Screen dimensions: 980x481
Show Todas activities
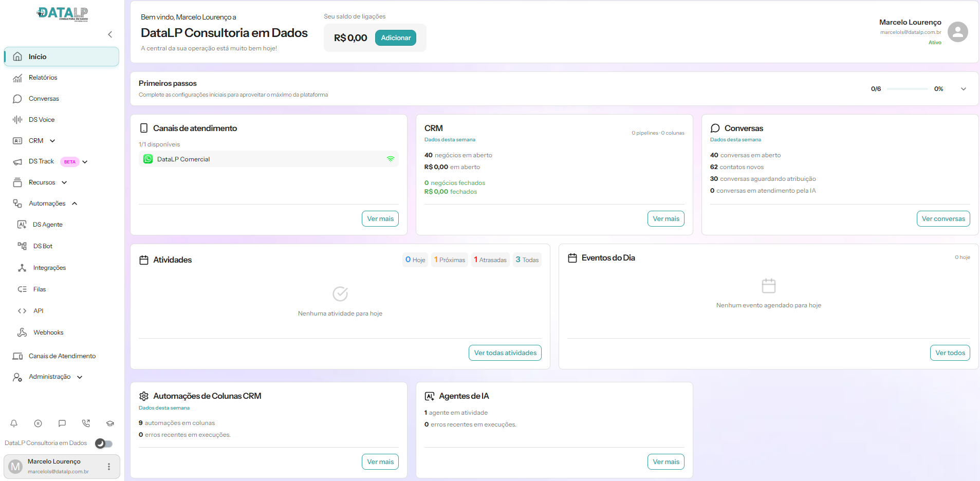click(x=527, y=260)
